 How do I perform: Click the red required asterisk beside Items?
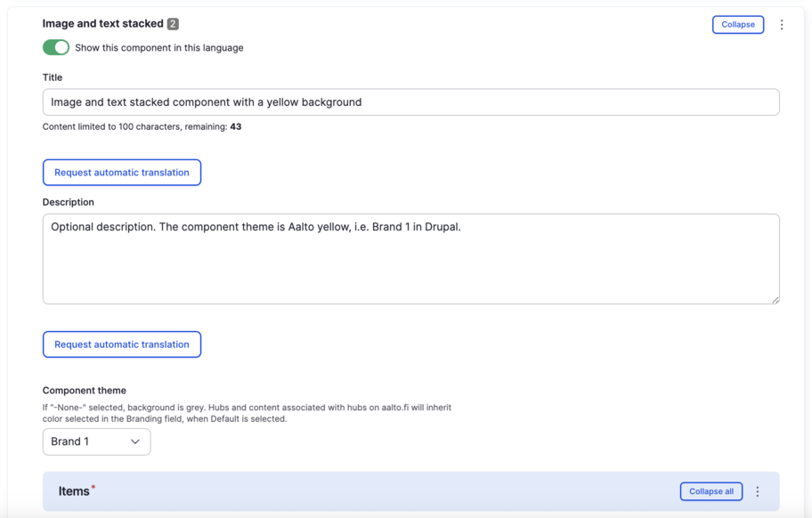click(93, 488)
